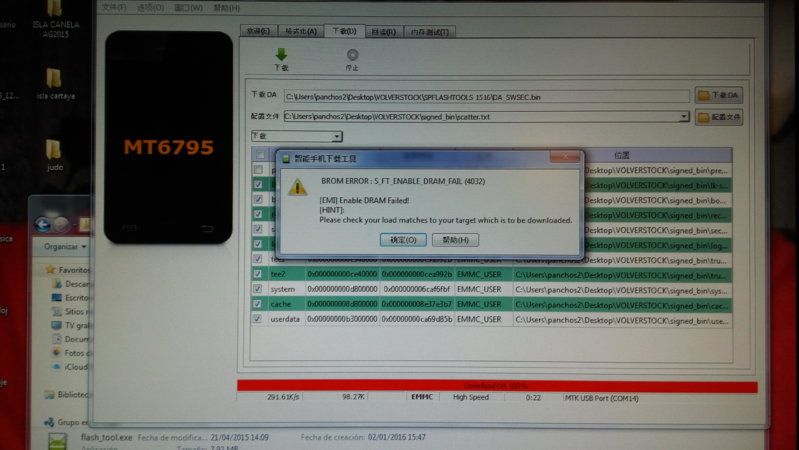The width and height of the screenshot is (799, 450).
Task: Go back in the Explorer window
Action: click(x=43, y=224)
